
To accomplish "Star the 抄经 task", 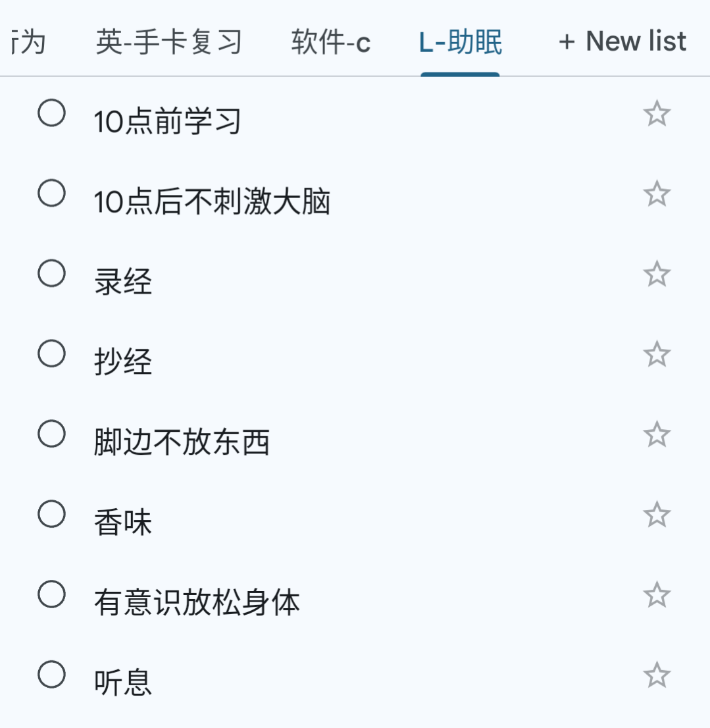I will (x=657, y=354).
